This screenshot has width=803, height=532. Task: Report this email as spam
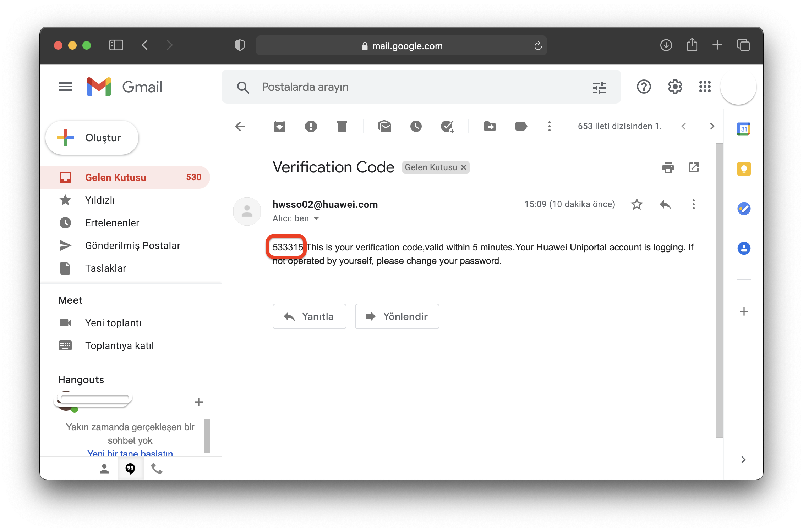click(x=311, y=126)
